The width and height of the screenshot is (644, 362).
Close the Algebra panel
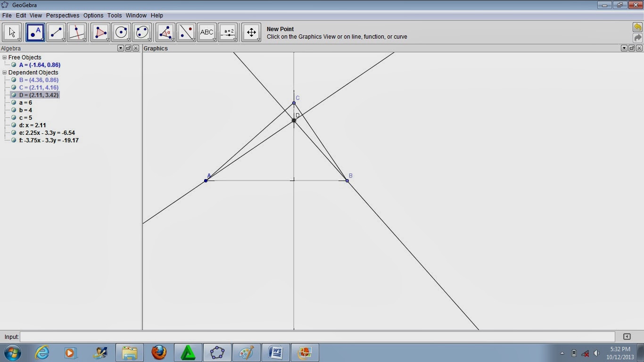point(136,48)
